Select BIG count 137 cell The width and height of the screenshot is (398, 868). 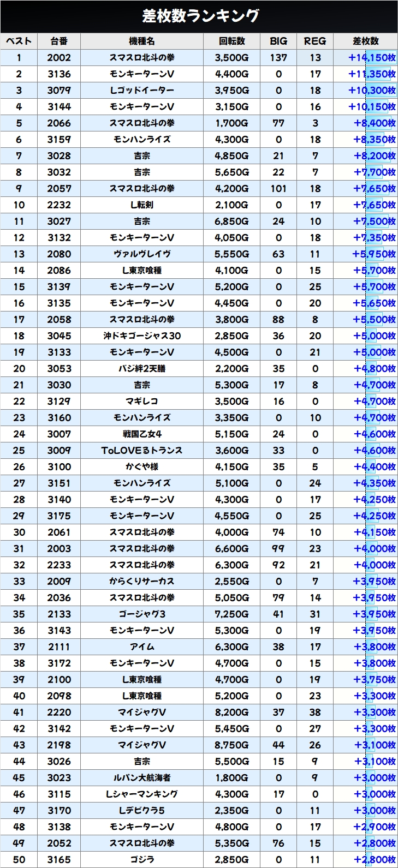278,58
